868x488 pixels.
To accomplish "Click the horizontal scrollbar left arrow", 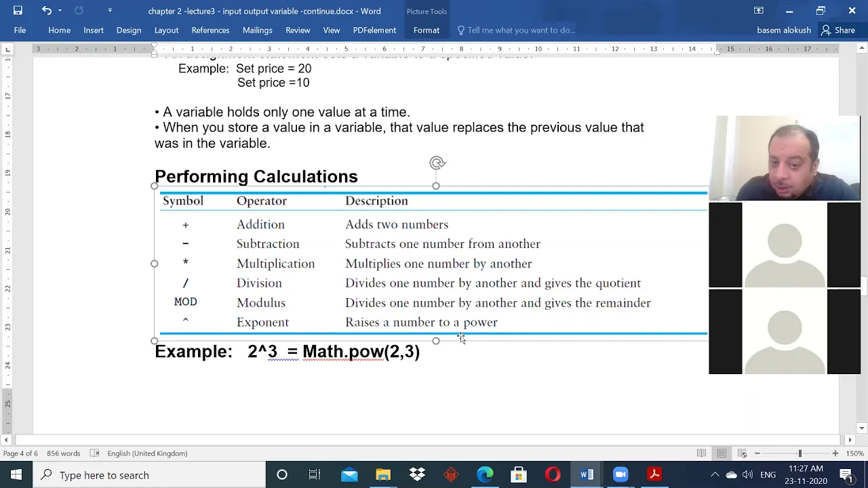I will point(7,440).
